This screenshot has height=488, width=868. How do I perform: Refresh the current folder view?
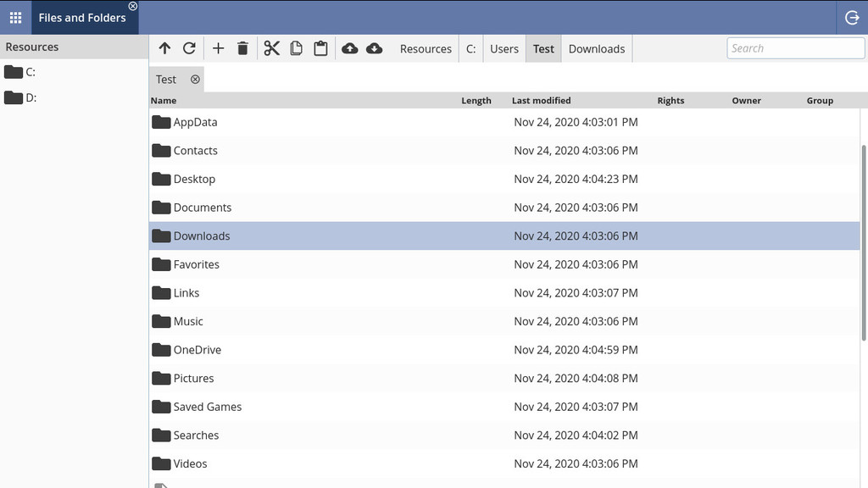(189, 48)
